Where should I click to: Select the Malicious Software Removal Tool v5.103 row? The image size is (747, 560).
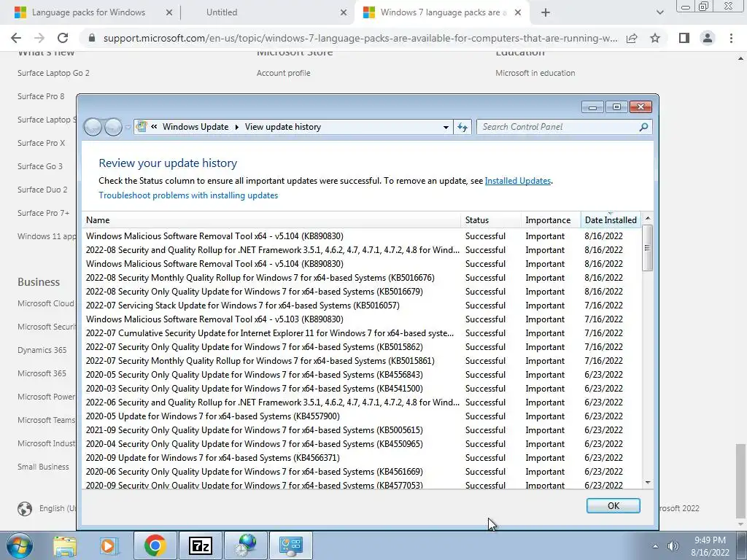click(362, 319)
